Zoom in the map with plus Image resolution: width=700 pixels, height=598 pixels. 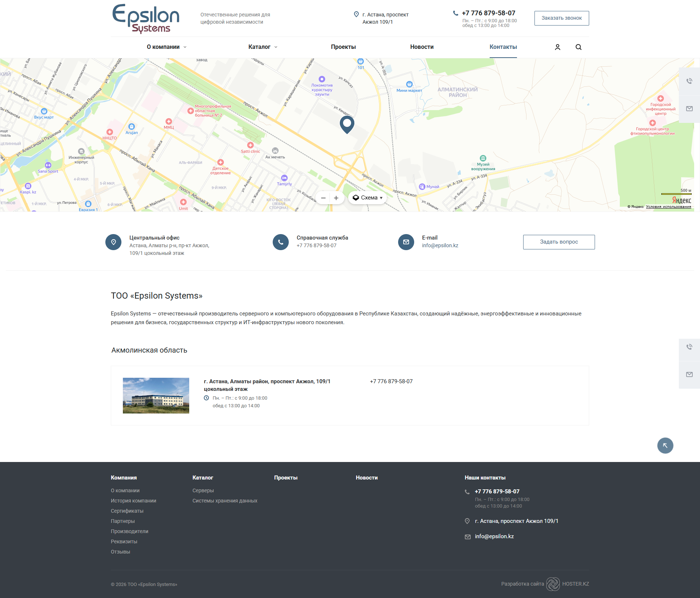point(336,198)
